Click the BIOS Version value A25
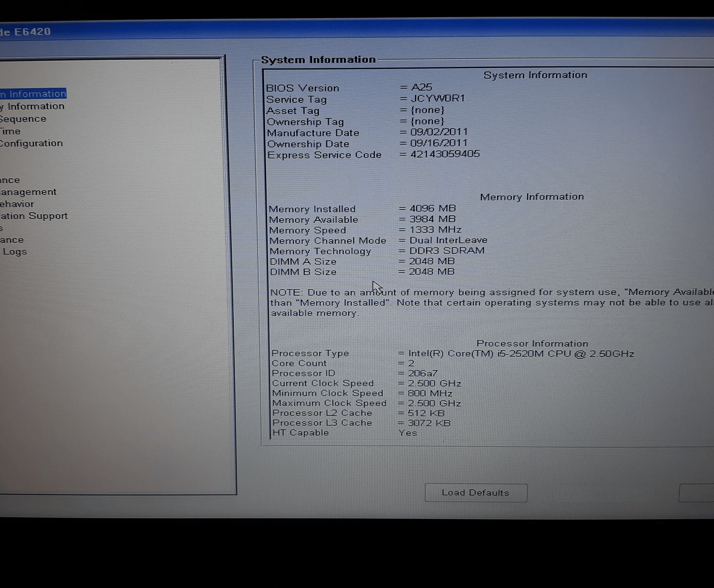This screenshot has height=588, width=714. [421, 87]
